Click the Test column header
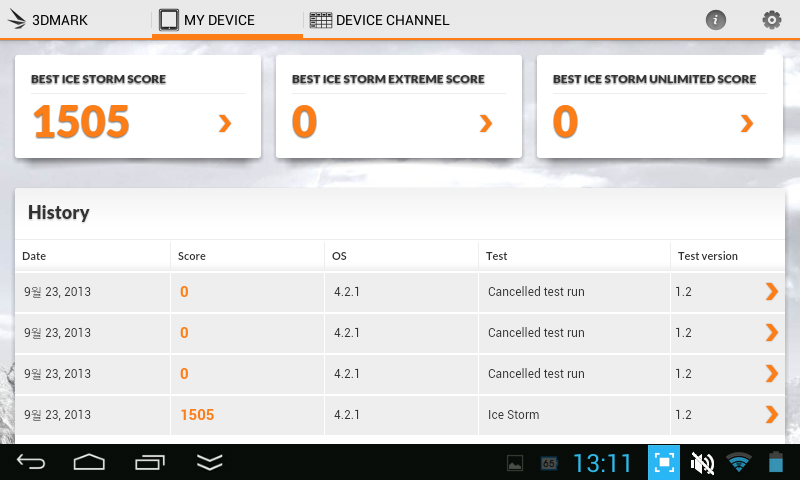Viewport: 800px width, 480px height. (x=496, y=256)
